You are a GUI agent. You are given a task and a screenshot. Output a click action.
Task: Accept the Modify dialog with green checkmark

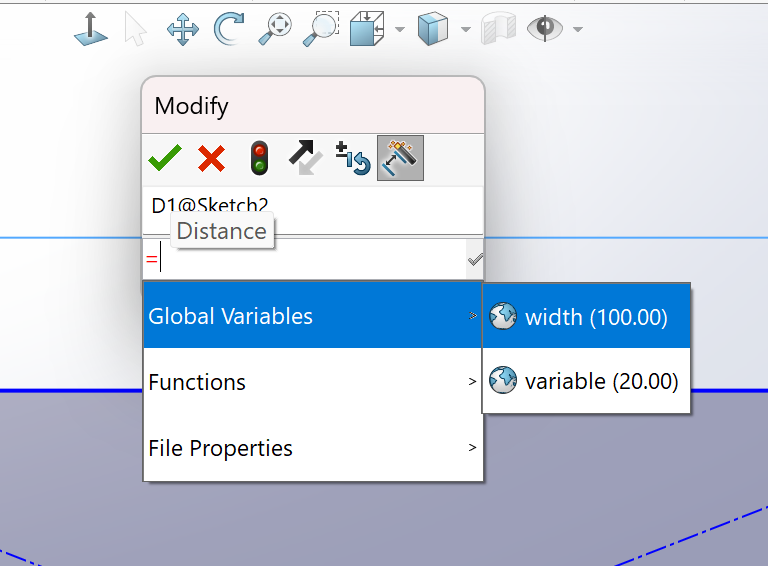(165, 158)
